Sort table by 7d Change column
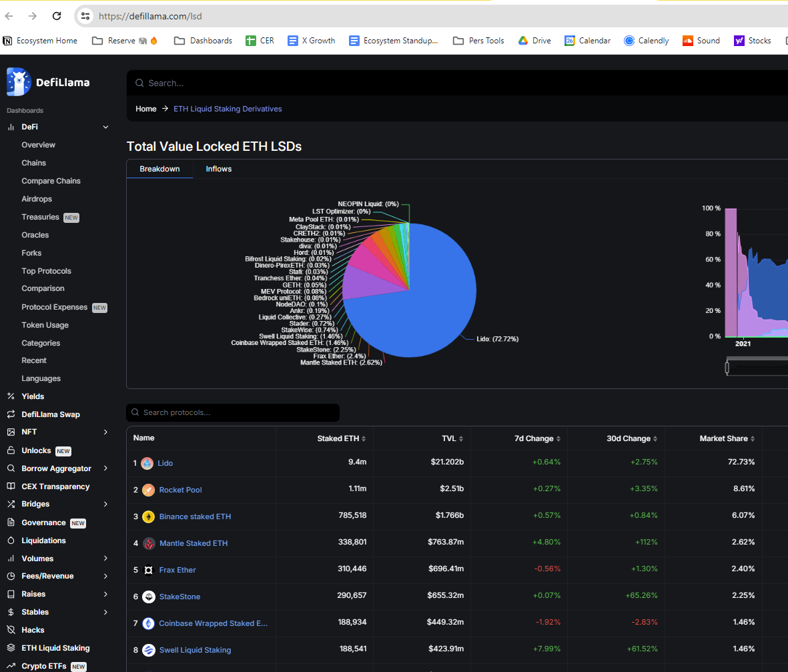 [x=537, y=439]
